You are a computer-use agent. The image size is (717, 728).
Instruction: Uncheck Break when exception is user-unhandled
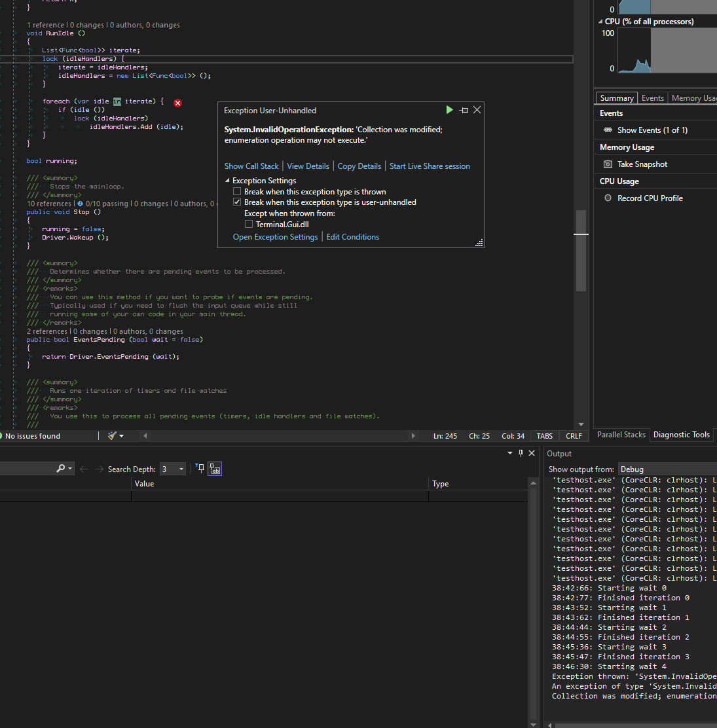(x=237, y=202)
